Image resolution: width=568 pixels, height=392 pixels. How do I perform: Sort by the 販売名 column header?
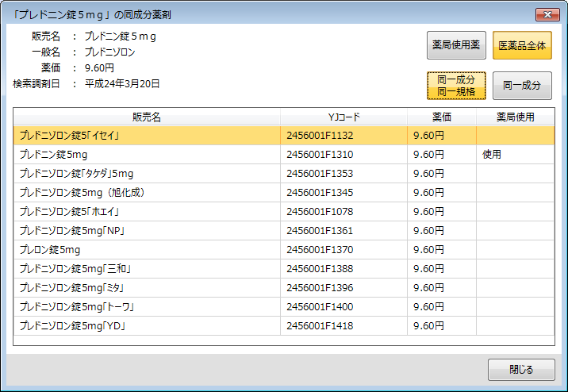click(147, 117)
